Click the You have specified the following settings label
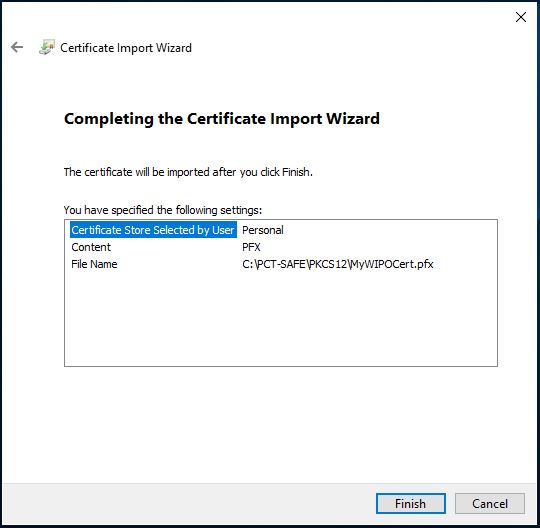The image size is (540, 528). click(x=163, y=210)
